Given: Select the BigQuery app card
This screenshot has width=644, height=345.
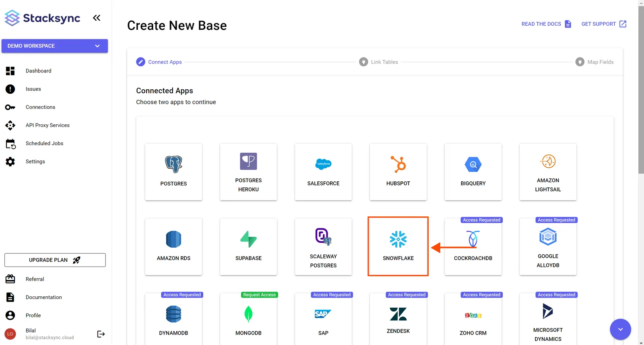Looking at the screenshot, I should coord(473,172).
